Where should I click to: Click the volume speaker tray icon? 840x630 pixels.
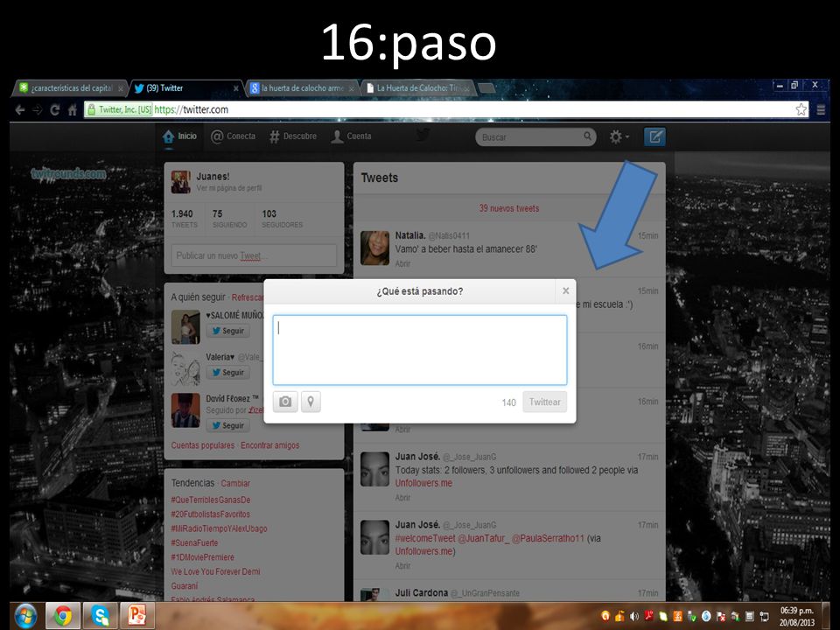coord(633,616)
